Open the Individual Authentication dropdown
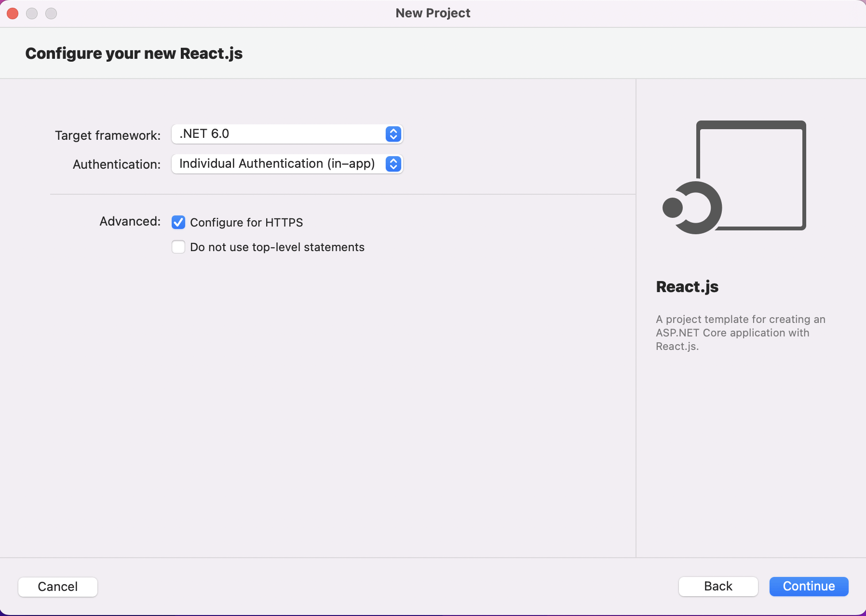Viewport: 866px width, 616px height. [x=287, y=164]
